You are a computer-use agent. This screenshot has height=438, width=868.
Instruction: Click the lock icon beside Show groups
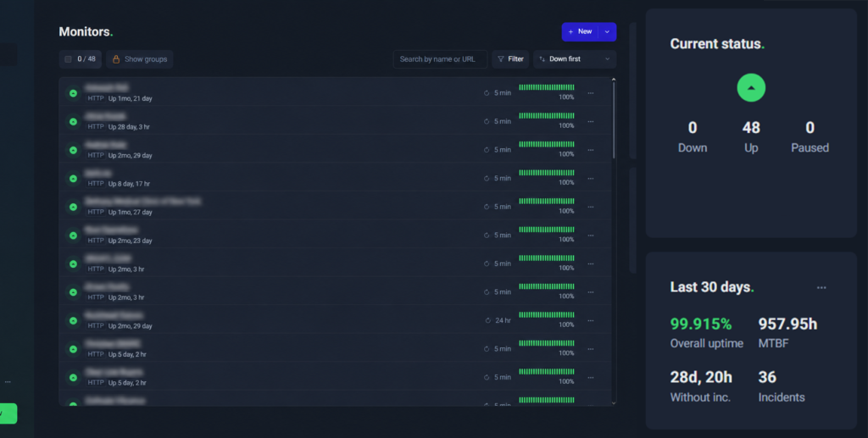click(116, 59)
